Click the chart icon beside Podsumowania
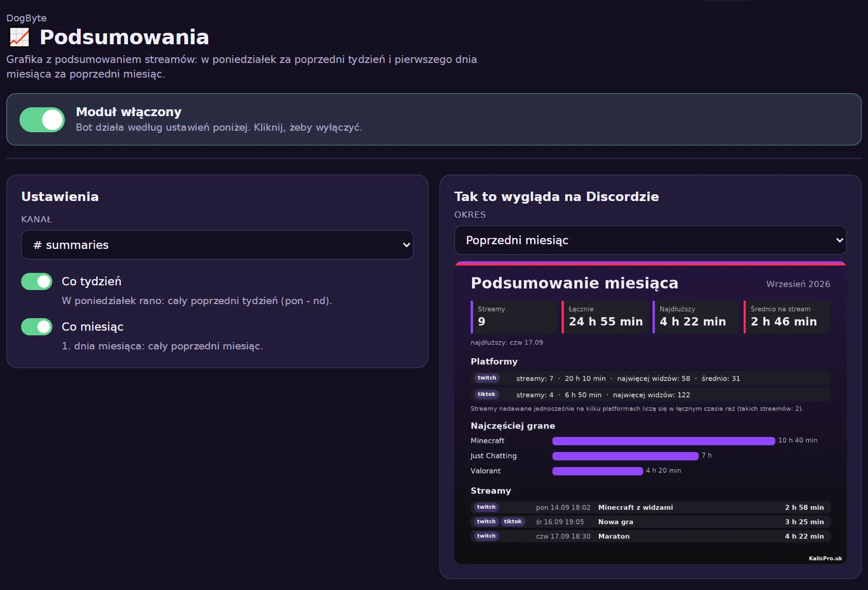The width and height of the screenshot is (868, 590). pos(19,37)
